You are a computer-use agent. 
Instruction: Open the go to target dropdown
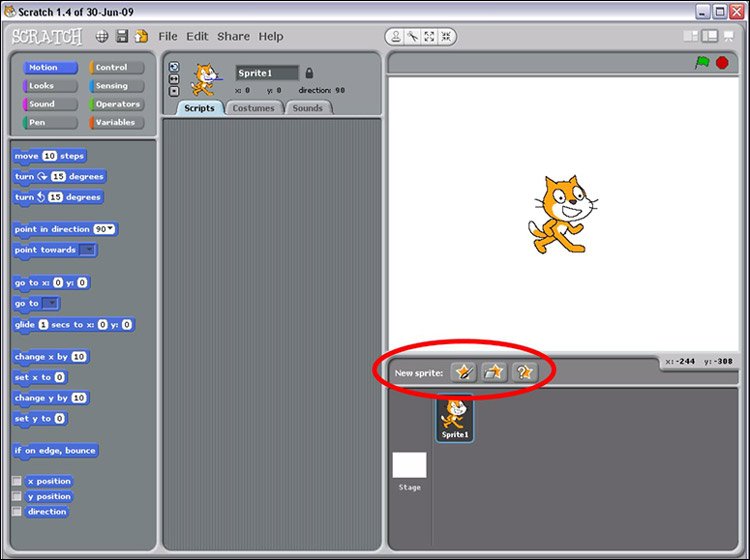point(51,303)
